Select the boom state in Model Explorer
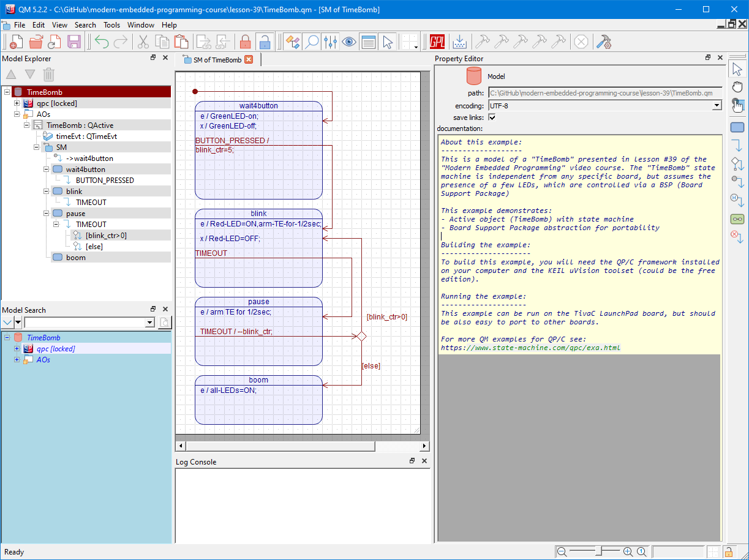749x560 pixels. 75,258
